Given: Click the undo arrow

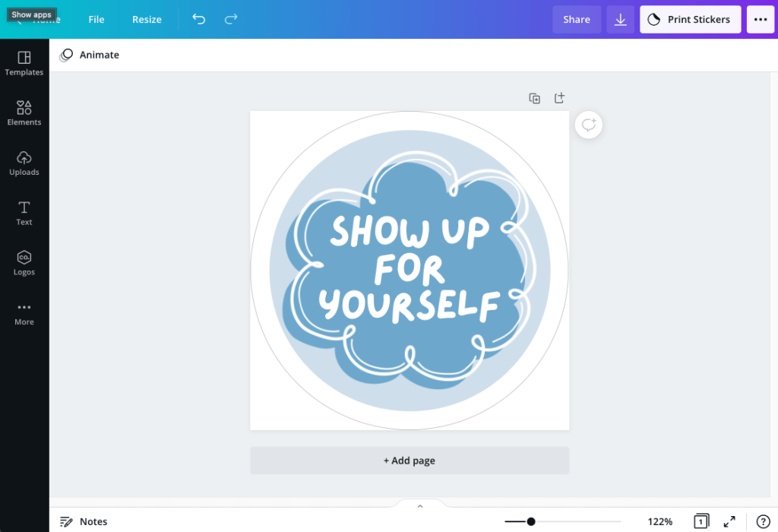Looking at the screenshot, I should [198, 19].
